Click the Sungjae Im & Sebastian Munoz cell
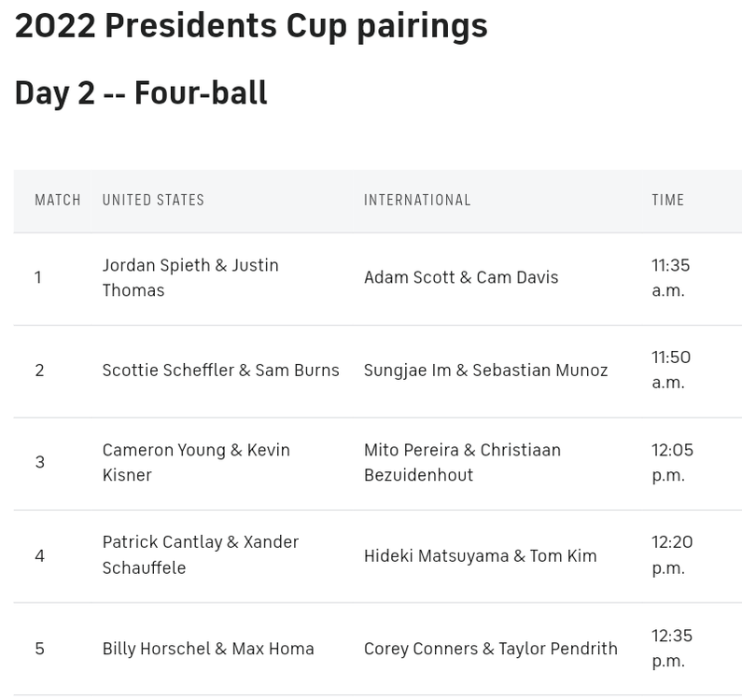The width and height of the screenshot is (742, 700). (485, 370)
